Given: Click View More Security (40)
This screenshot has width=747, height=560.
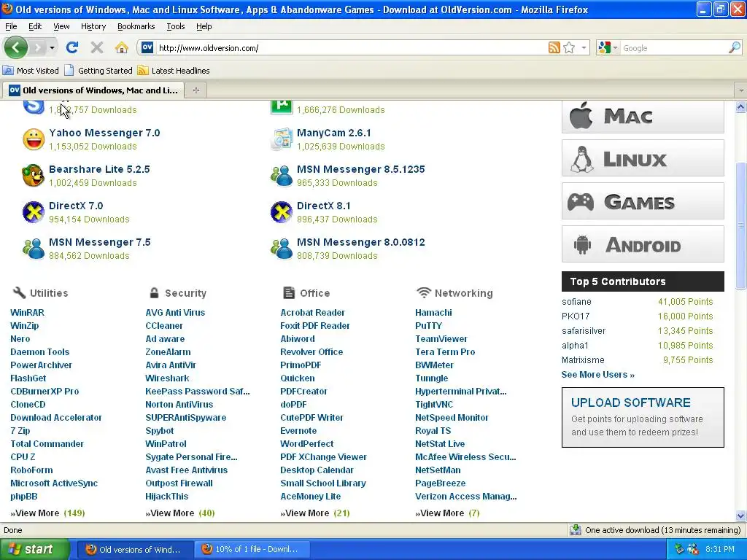Looking at the screenshot, I should [180, 513].
